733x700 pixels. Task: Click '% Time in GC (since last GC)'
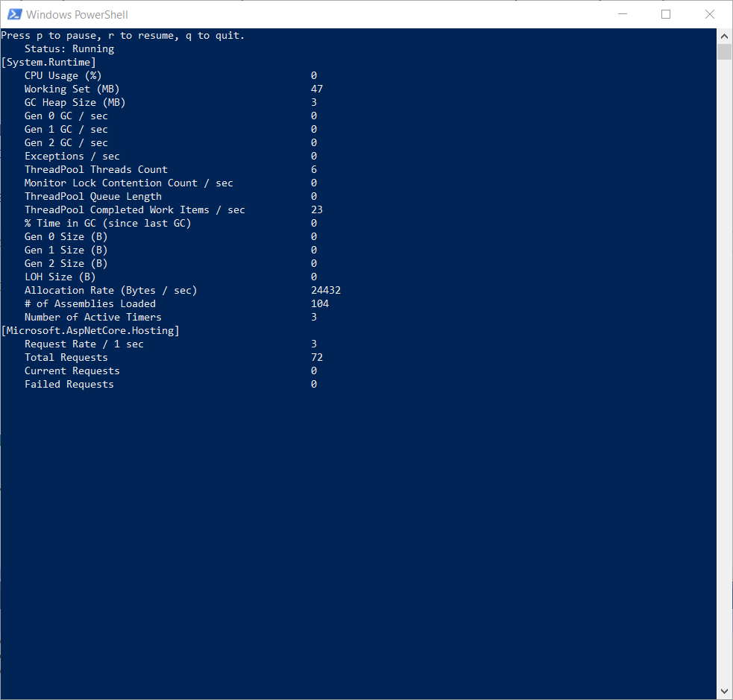[x=108, y=224]
